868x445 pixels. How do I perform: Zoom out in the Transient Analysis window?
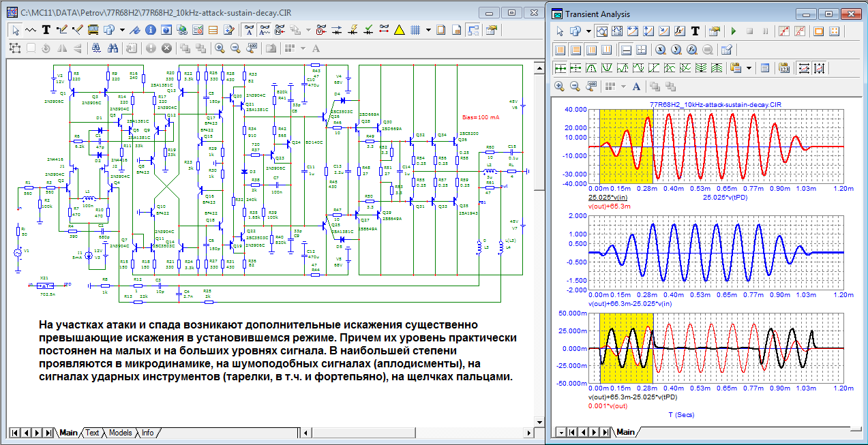tap(575, 87)
